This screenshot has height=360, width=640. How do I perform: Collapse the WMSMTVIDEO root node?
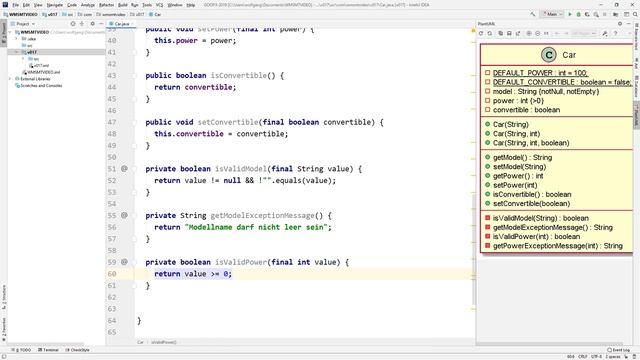pos(10,32)
